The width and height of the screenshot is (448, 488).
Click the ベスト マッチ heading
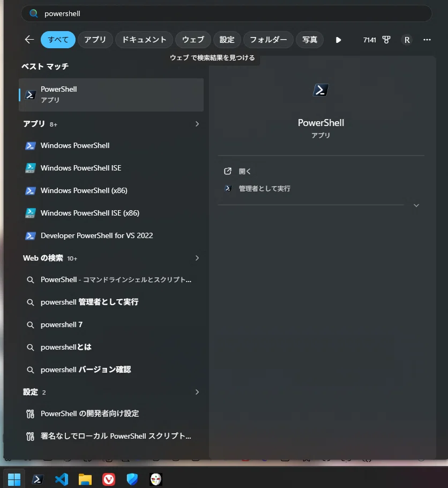[x=45, y=66]
